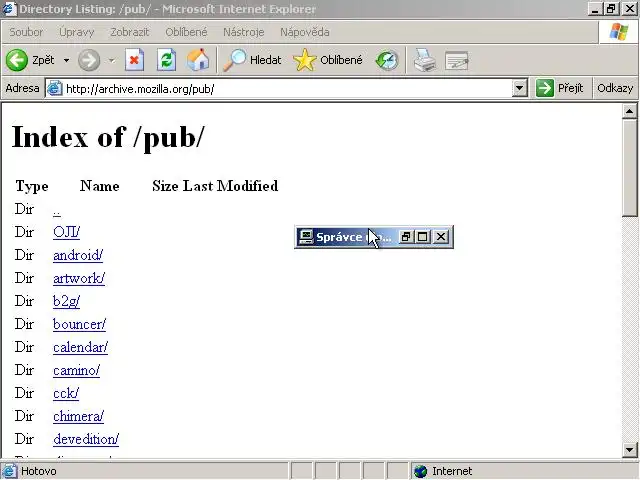Open the camino/ directory link

point(76,370)
